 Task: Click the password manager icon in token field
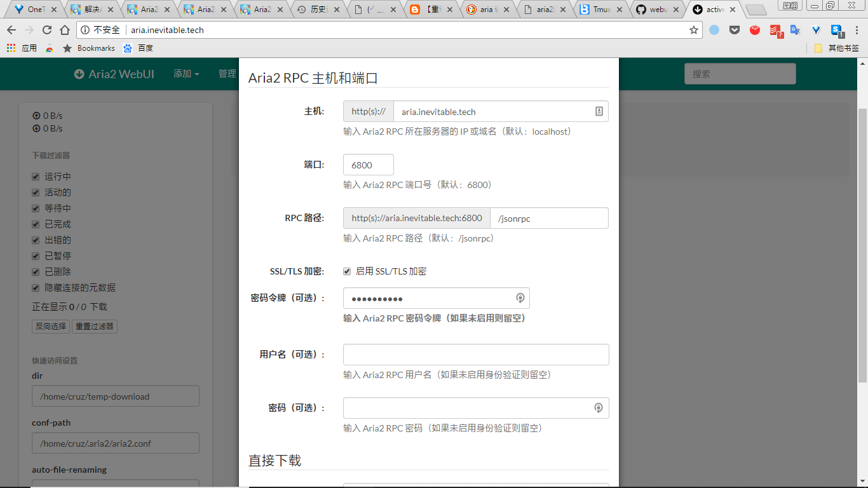pos(520,298)
